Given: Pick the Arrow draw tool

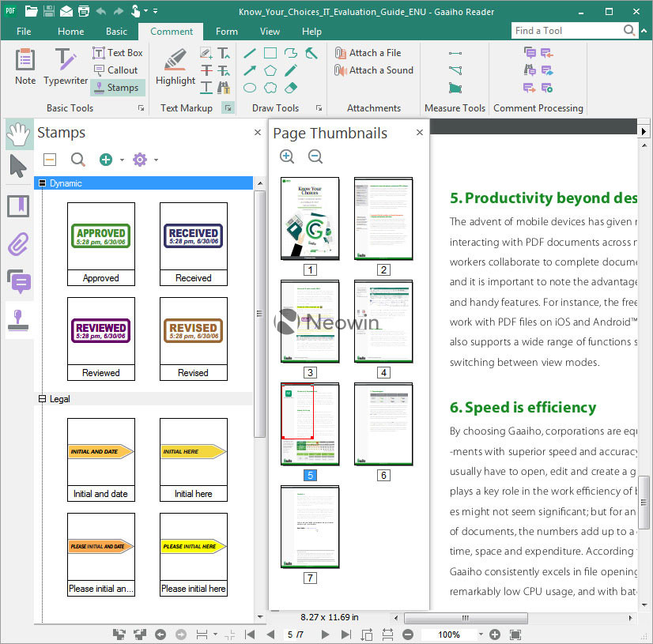Looking at the screenshot, I should tap(250, 70).
